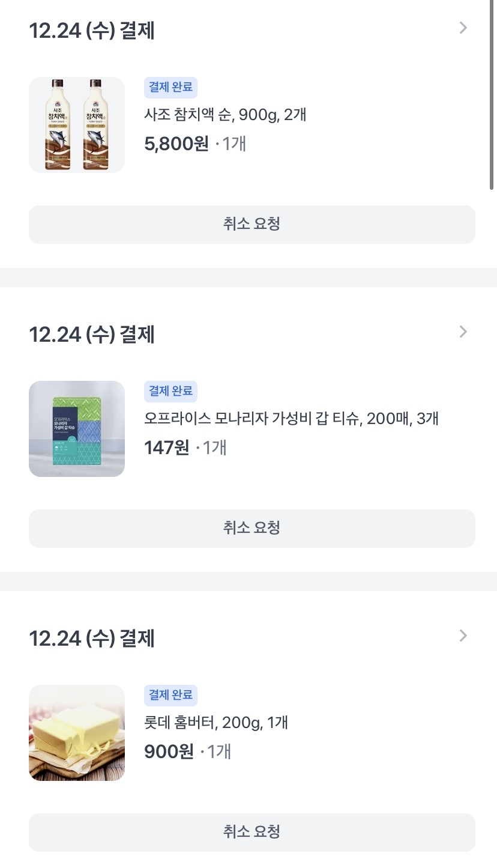Tap 결제 완료 status above 모나리자 tissue
The width and height of the screenshot is (497, 868).
[x=170, y=391]
